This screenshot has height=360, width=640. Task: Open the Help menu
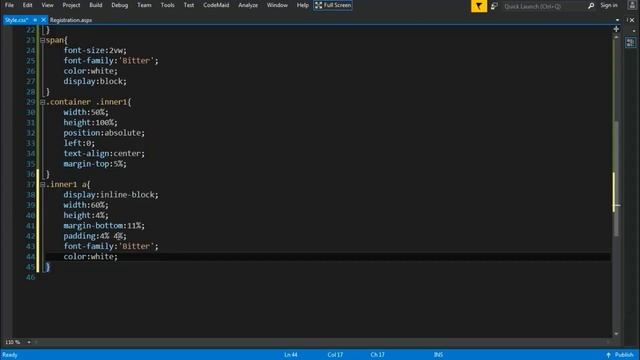click(302, 5)
